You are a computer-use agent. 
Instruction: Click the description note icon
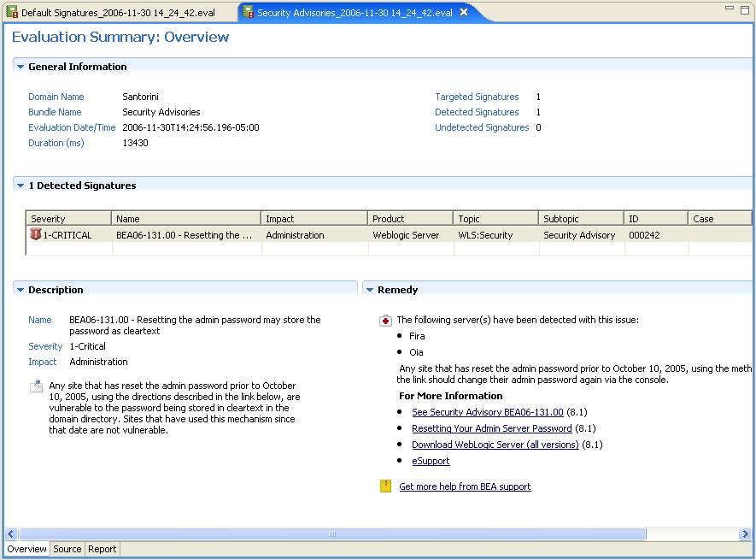click(x=36, y=386)
